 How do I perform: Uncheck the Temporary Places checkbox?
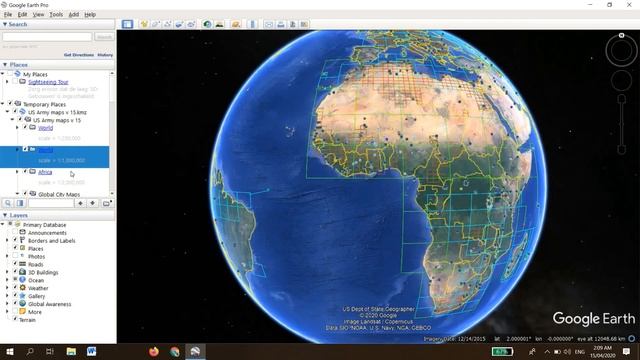click(10, 104)
